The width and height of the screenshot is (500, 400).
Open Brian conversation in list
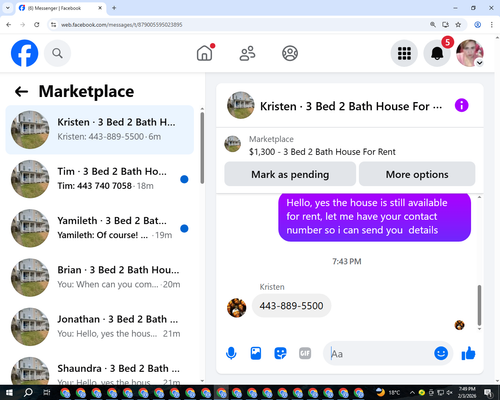pos(100,277)
